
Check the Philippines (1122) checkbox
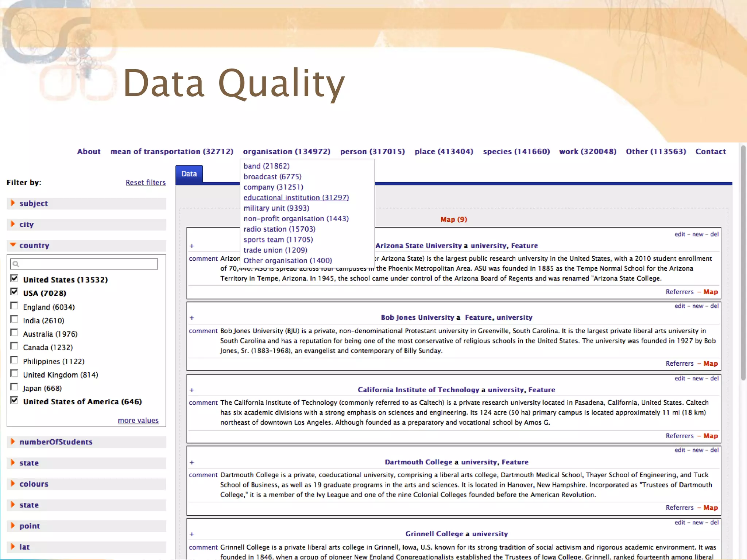coord(14,360)
